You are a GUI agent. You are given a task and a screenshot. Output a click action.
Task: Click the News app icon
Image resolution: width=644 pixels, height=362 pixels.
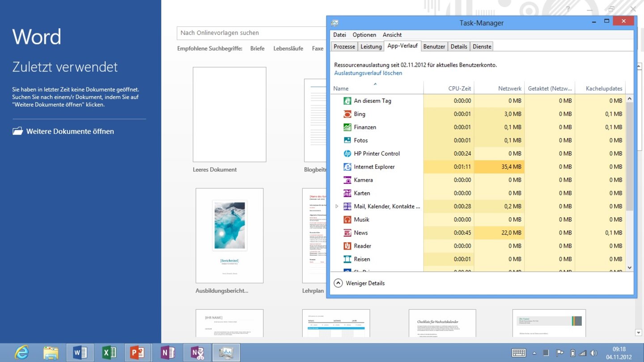(347, 232)
